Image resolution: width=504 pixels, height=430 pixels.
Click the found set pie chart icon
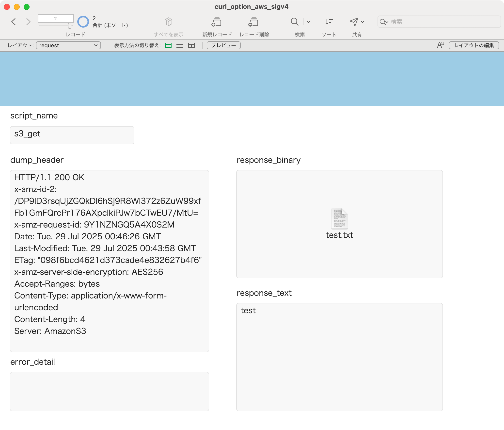click(83, 22)
